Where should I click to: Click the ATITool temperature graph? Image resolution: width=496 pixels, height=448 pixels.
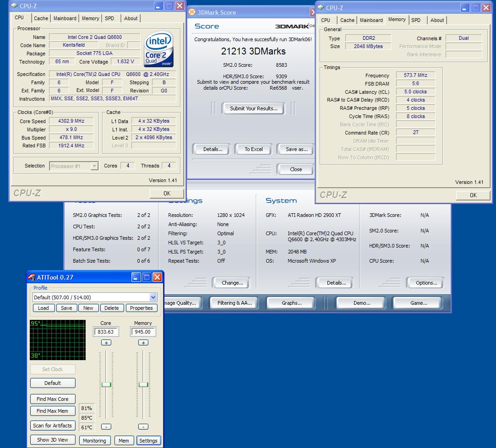58,340
